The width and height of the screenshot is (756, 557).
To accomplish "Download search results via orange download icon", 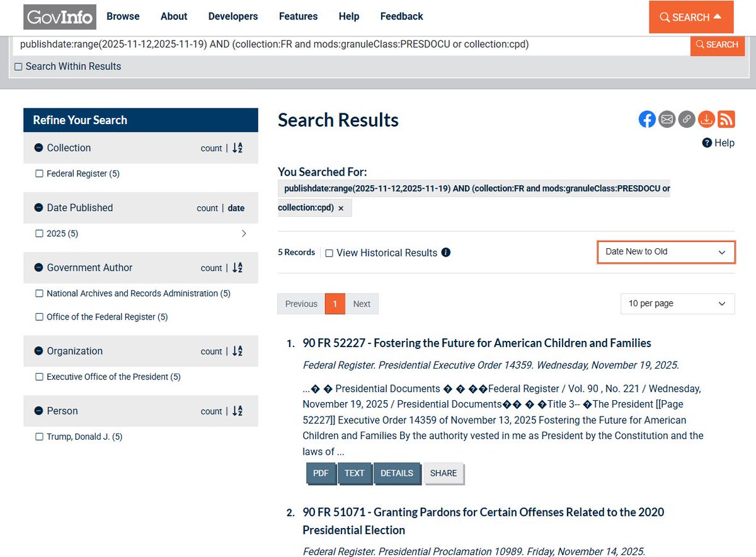I will point(707,119).
